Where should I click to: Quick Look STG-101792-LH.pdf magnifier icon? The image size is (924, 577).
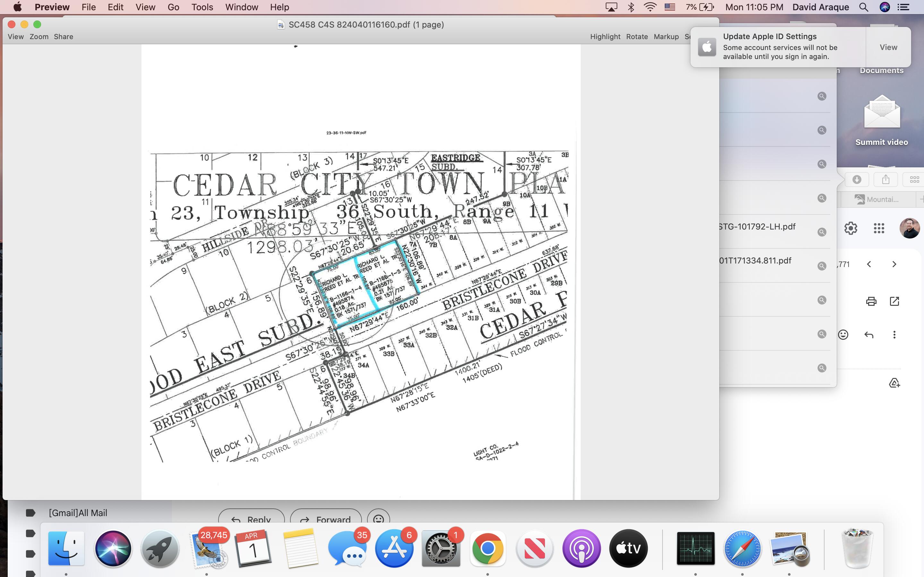(822, 232)
